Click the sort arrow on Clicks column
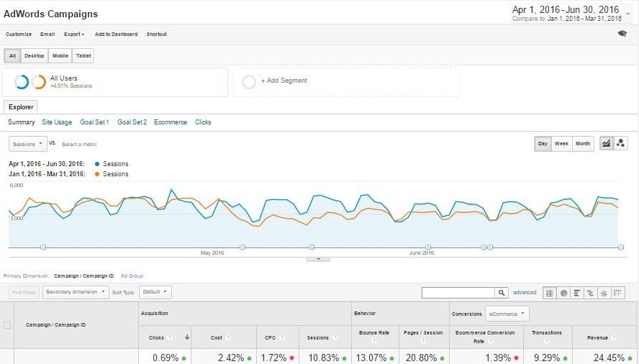Screen dimensions: 639x364 [x=187, y=337]
